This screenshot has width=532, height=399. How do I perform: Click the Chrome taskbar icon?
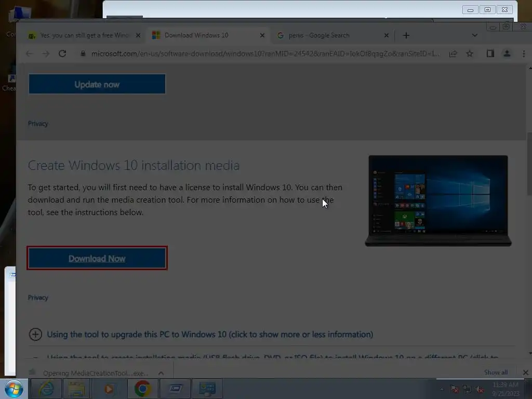[x=142, y=389]
